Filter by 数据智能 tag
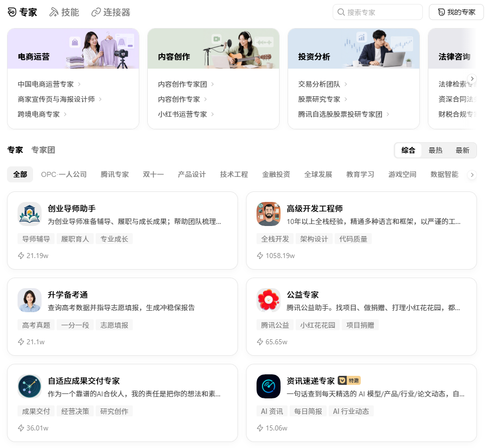This screenshot has height=448, width=486. click(444, 174)
